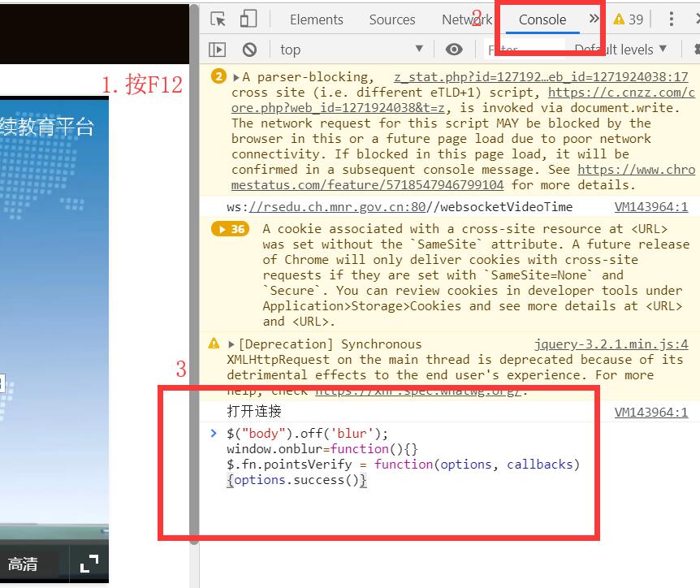
Task: Show more DevTools tabs chevron
Action: pos(594,19)
